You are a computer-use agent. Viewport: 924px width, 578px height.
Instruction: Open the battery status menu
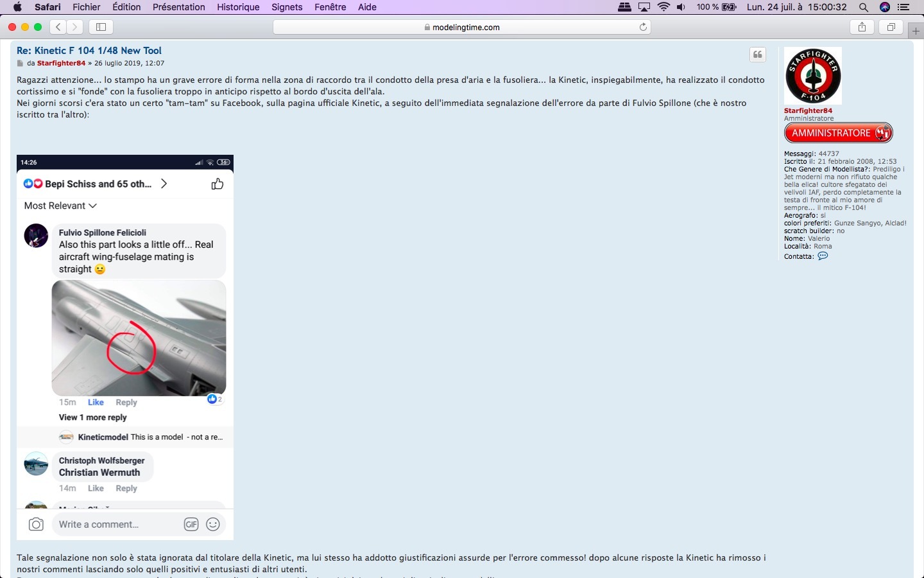717,7
